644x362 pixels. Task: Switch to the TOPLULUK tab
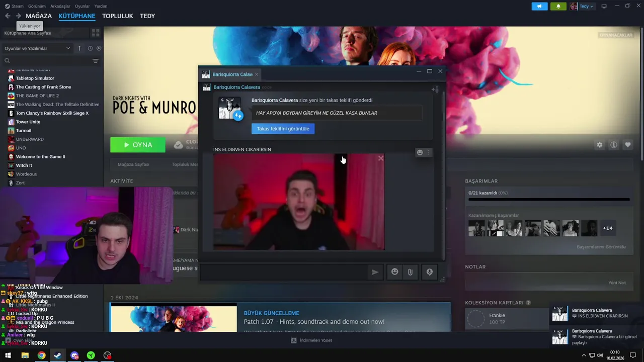tap(118, 16)
